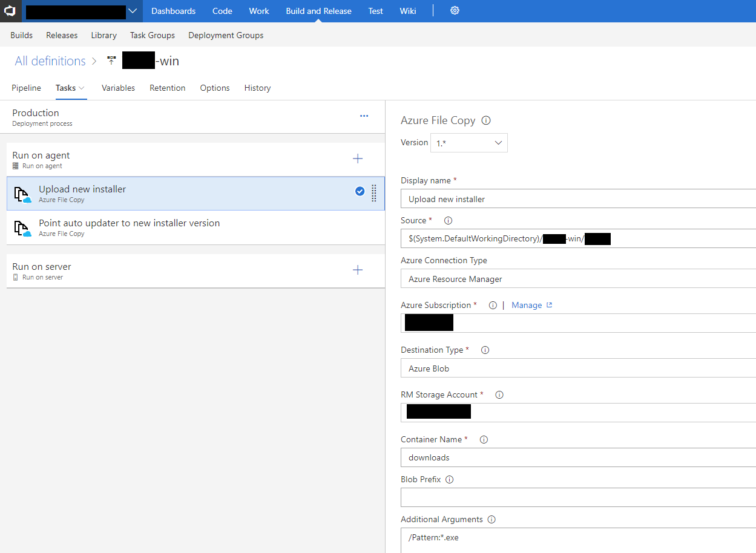The width and height of the screenshot is (756, 553).
Task: Go to the Releases page
Action: [62, 35]
